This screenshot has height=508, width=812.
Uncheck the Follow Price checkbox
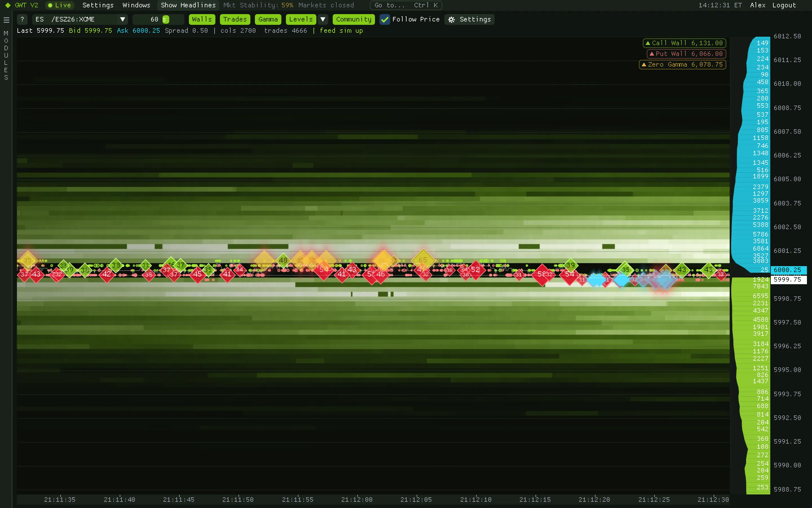(385, 19)
